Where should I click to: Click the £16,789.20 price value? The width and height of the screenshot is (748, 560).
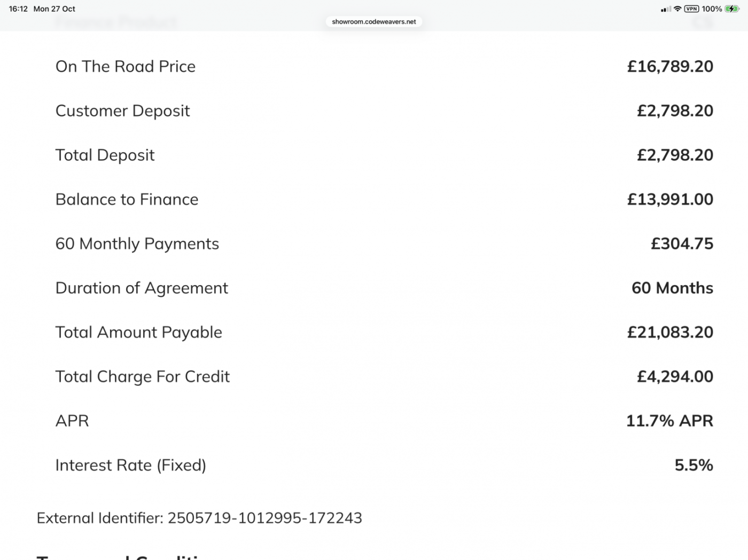(670, 66)
